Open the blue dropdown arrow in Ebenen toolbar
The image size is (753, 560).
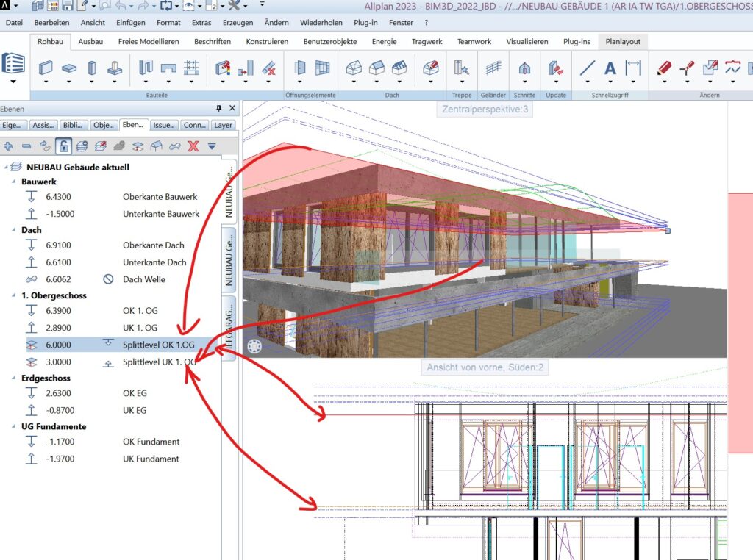pos(212,146)
